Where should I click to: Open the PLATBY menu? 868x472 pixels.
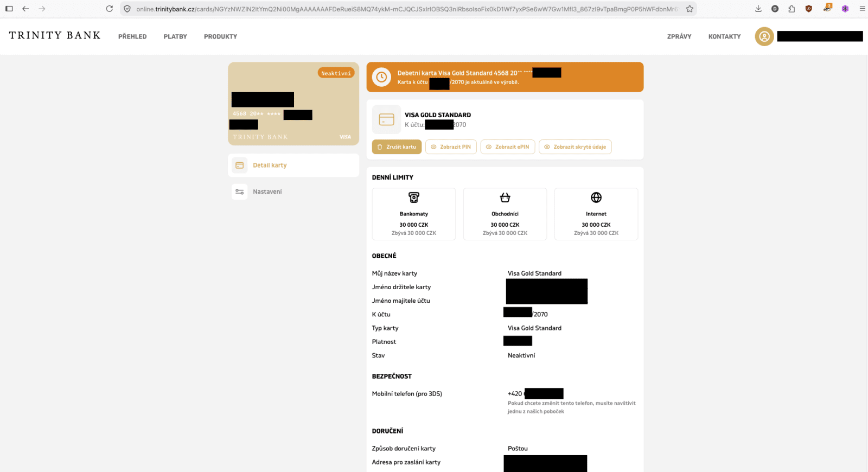pyautogui.click(x=175, y=36)
